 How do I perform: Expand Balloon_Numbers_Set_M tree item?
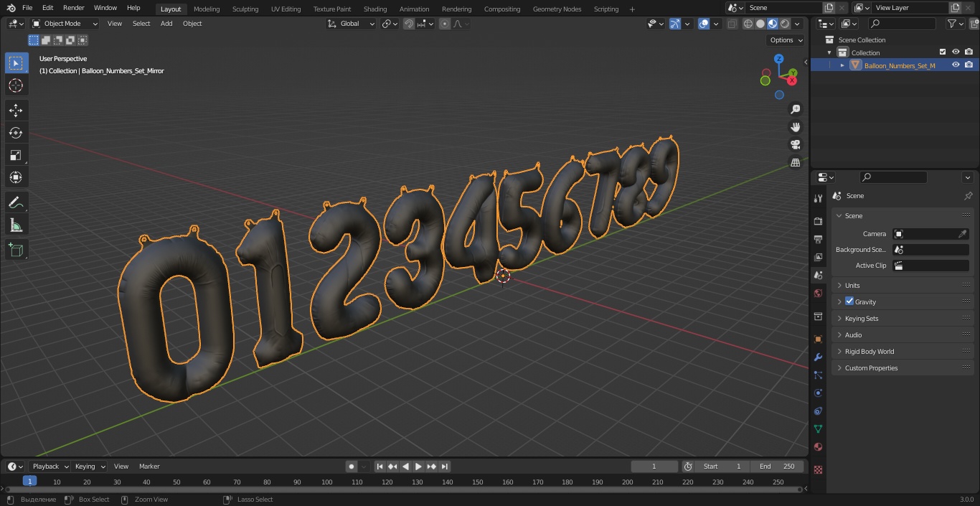(842, 65)
